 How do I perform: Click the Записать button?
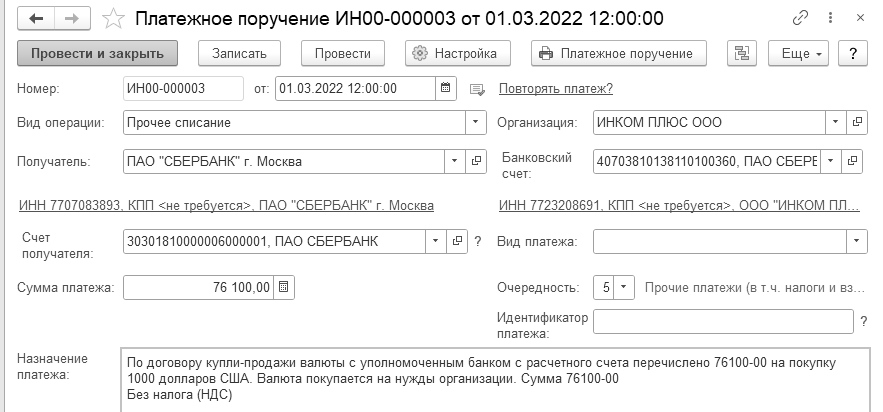(x=239, y=53)
